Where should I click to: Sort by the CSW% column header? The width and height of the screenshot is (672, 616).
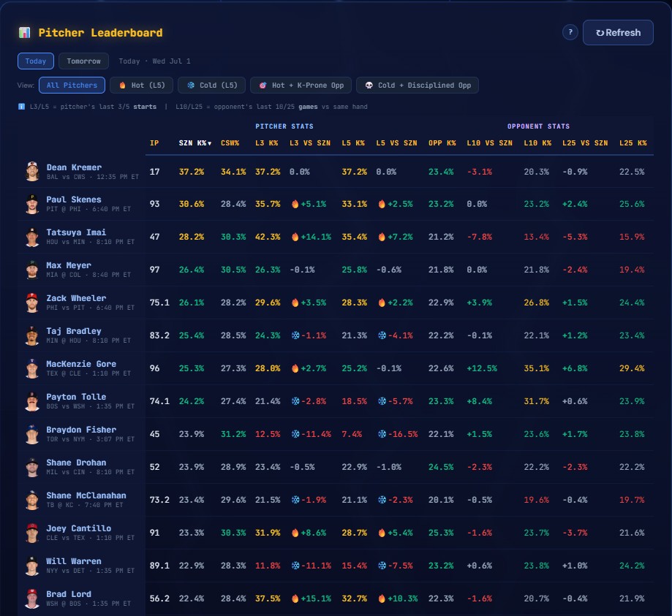(230, 143)
